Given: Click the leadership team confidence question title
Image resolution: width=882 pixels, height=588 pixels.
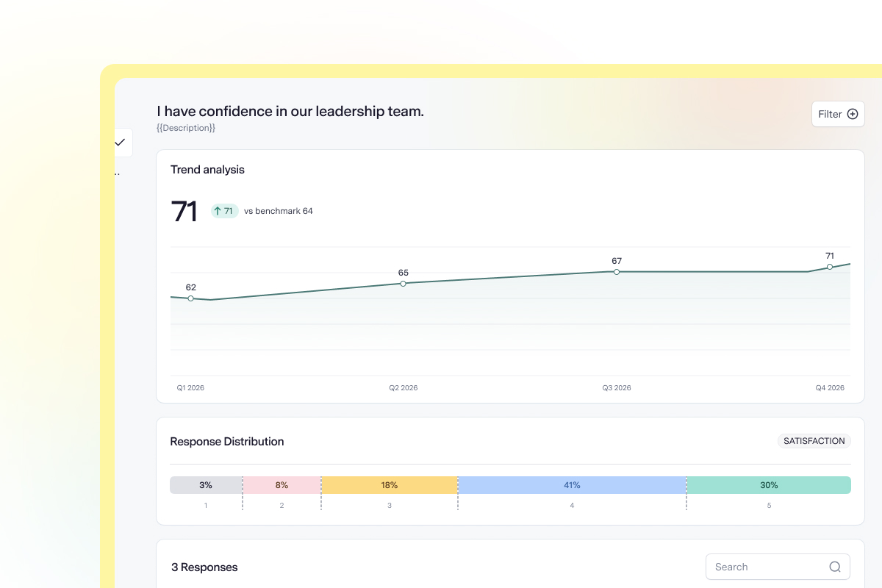Looking at the screenshot, I should [290, 111].
